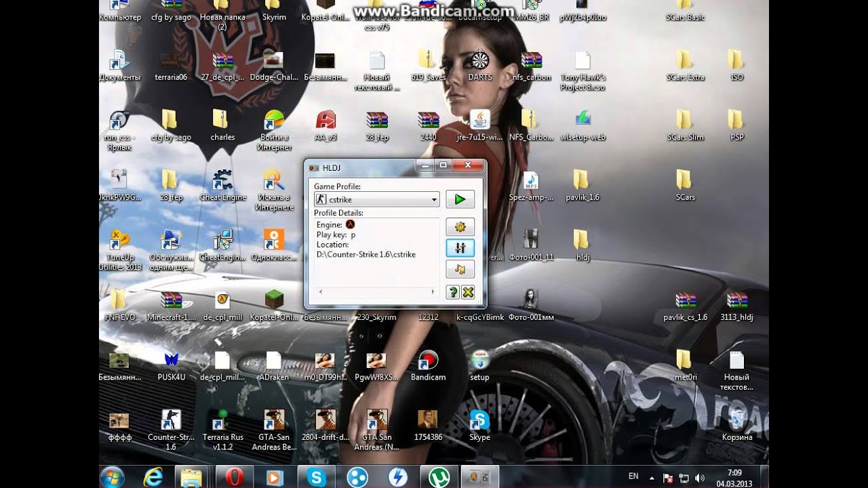868x488 pixels.
Task: Select ADraken file on desktop
Action: (x=274, y=365)
